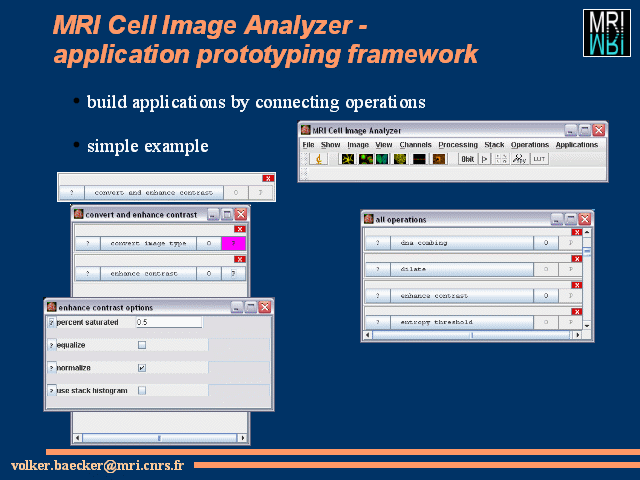Click help button beside use stack histogram
The height and width of the screenshot is (480, 640).
point(51,391)
